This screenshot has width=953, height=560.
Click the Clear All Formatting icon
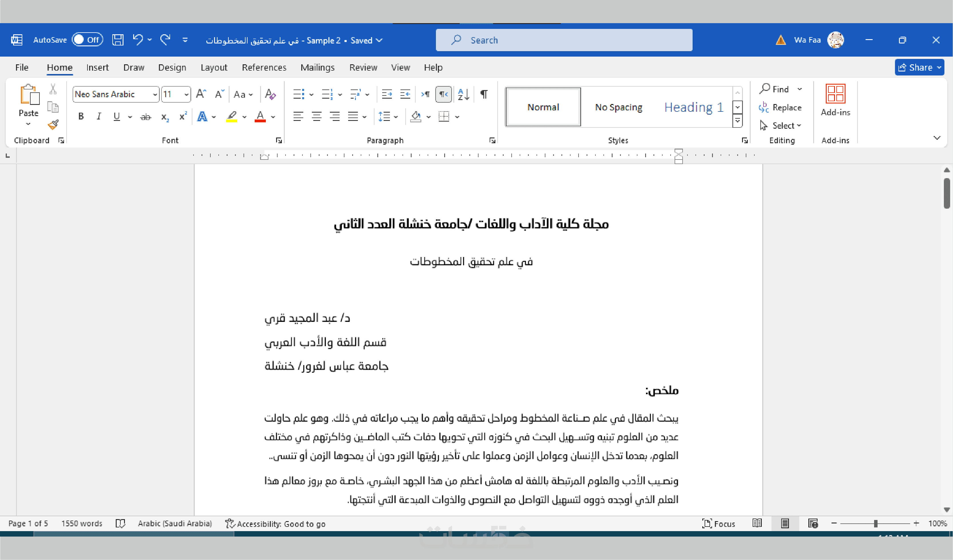point(270,94)
